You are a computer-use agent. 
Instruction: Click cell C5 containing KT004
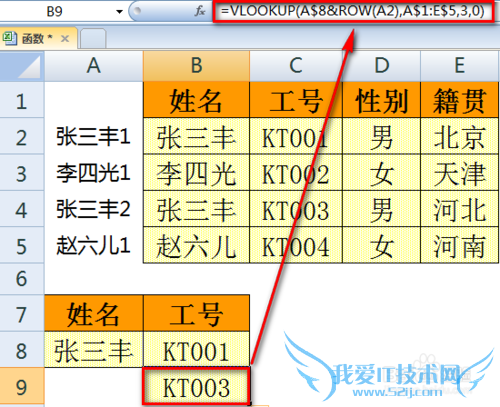point(296,245)
